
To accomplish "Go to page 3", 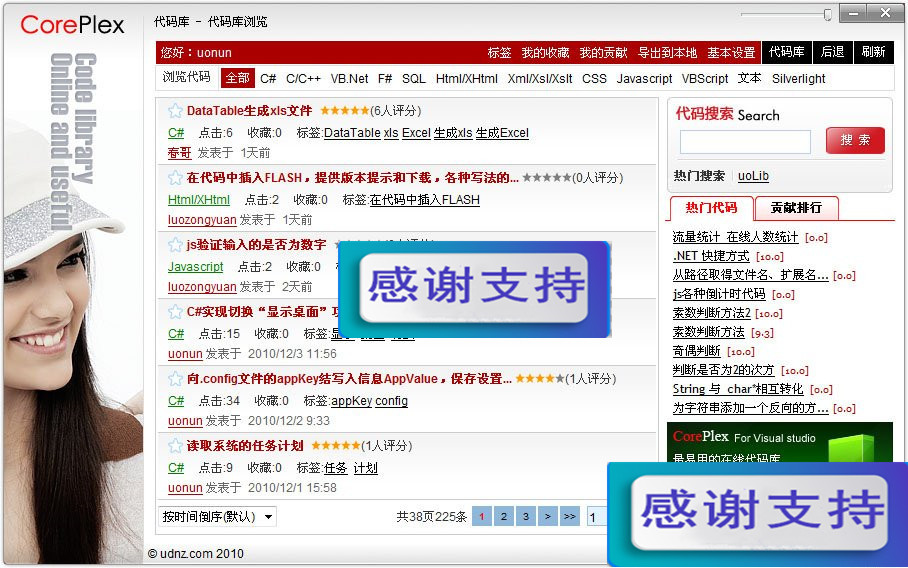I will click(x=525, y=516).
